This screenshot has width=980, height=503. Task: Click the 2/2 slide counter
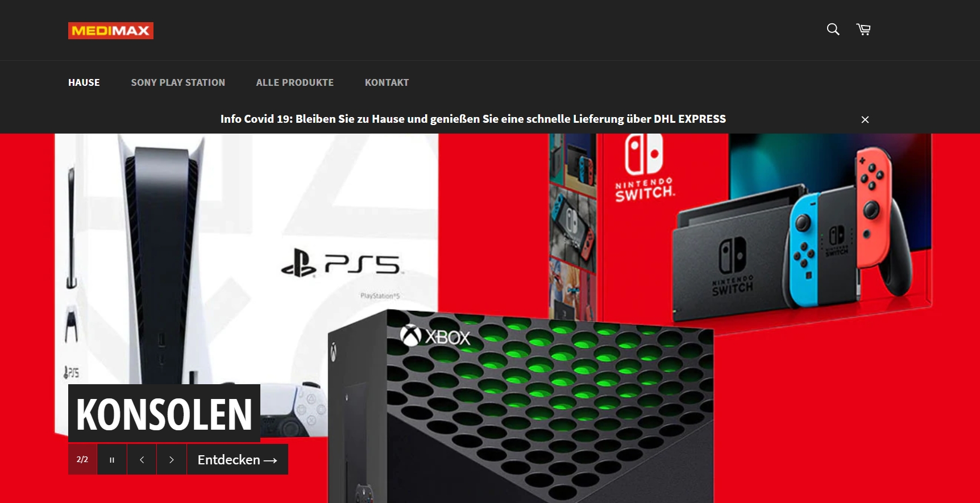[x=82, y=459]
